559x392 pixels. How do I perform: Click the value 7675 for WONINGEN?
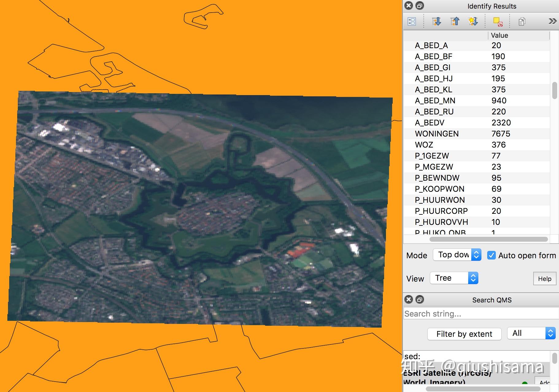click(501, 134)
